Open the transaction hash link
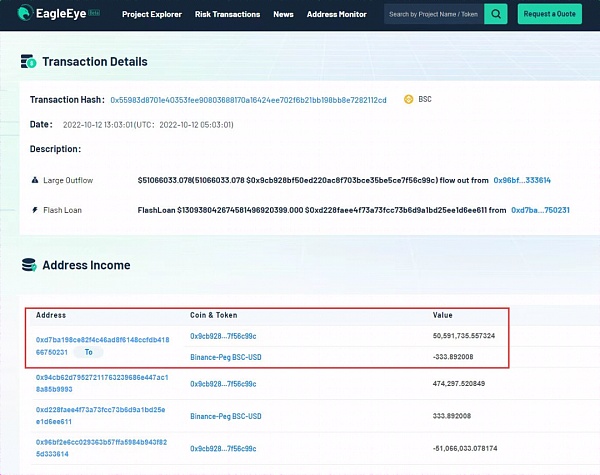The height and width of the screenshot is (475, 600). pyautogui.click(x=248, y=100)
